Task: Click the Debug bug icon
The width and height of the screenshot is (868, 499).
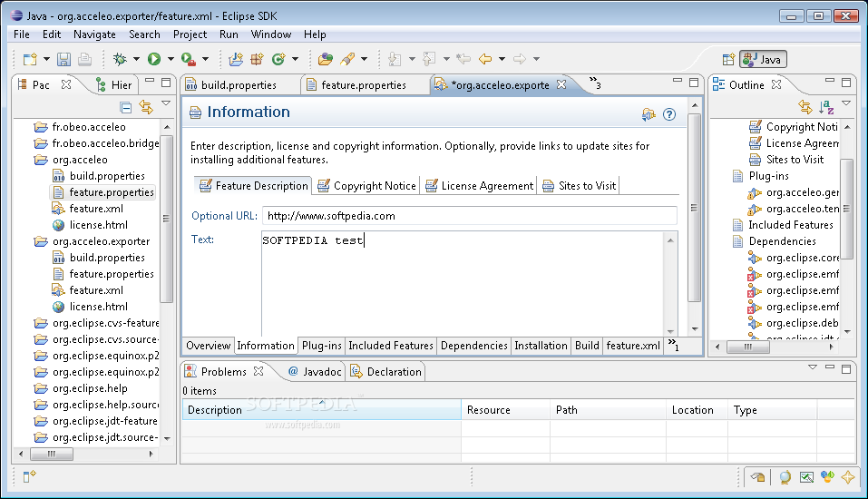Action: point(120,59)
